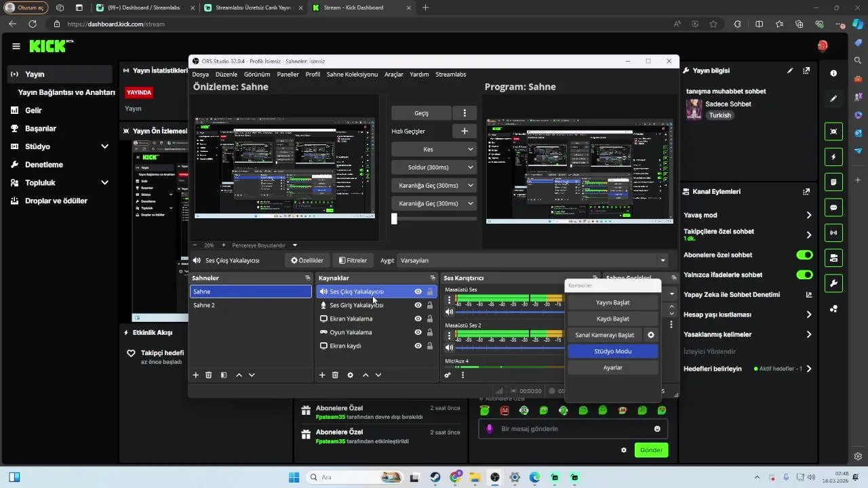Viewport: 868px width, 488px height.
Task: Send chat message with Gönder
Action: point(651,450)
